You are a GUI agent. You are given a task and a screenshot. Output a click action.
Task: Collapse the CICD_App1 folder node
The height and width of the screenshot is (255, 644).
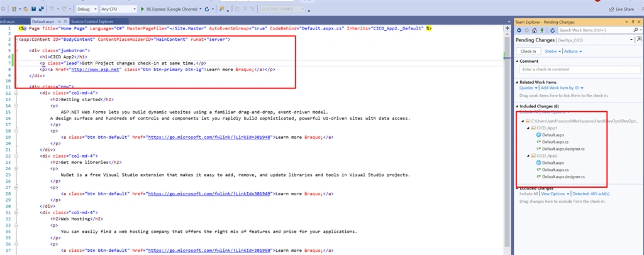click(x=528, y=127)
